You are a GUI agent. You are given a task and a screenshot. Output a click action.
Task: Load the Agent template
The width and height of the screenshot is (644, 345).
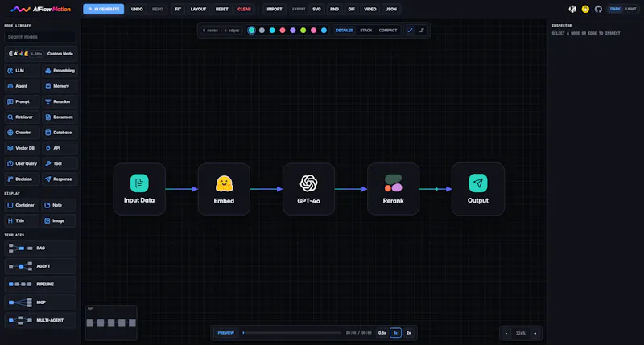(x=40, y=266)
